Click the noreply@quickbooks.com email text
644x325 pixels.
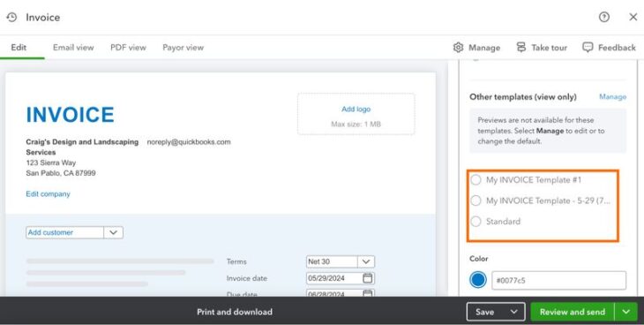coord(189,142)
